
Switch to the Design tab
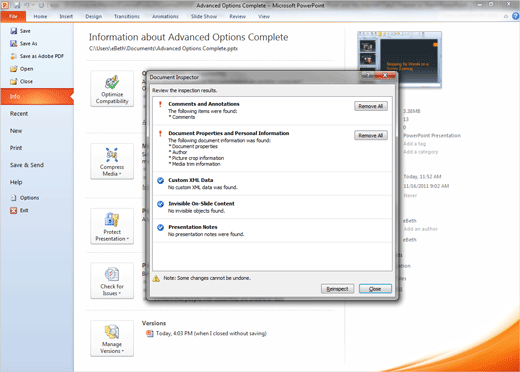point(94,16)
